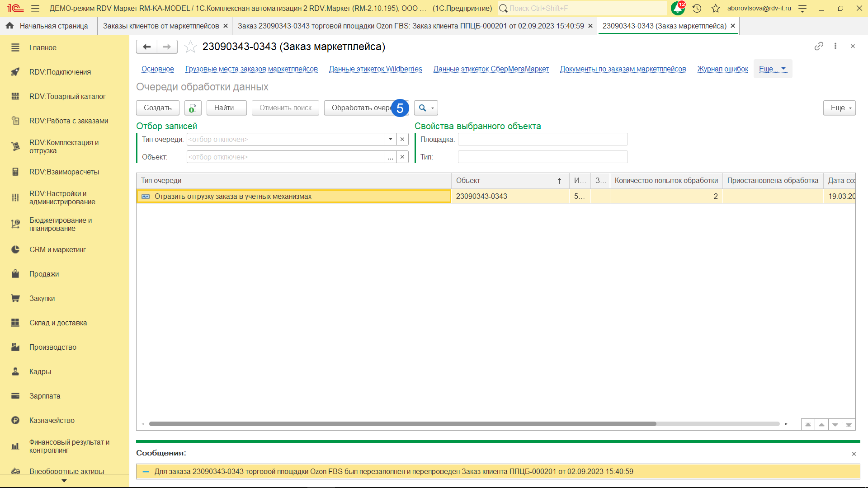Open the search magnifier dropdown button
The image size is (868, 488).
click(426, 108)
